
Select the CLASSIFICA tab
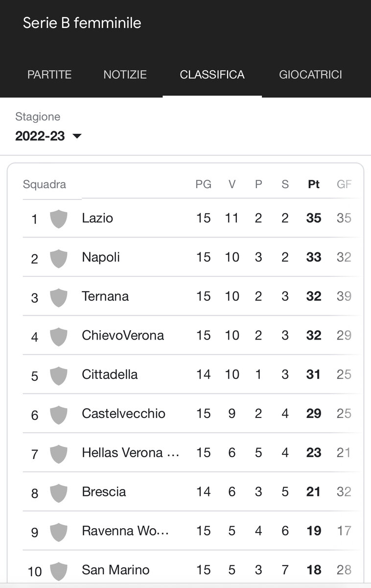212,74
